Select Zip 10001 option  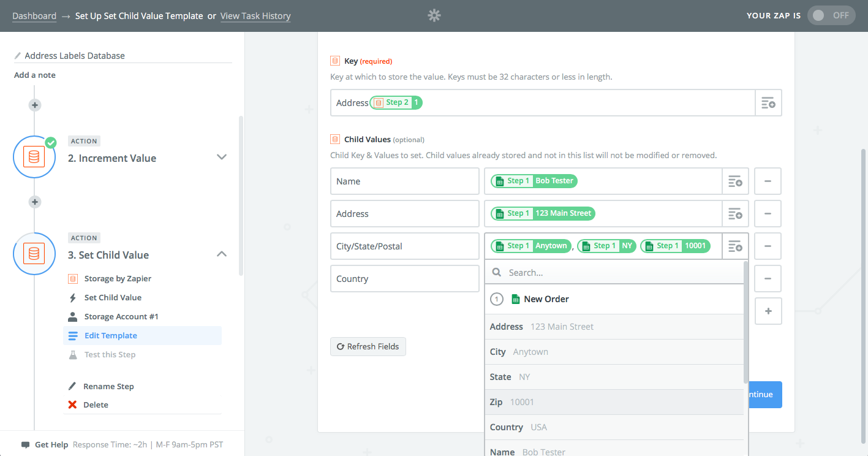click(x=614, y=403)
